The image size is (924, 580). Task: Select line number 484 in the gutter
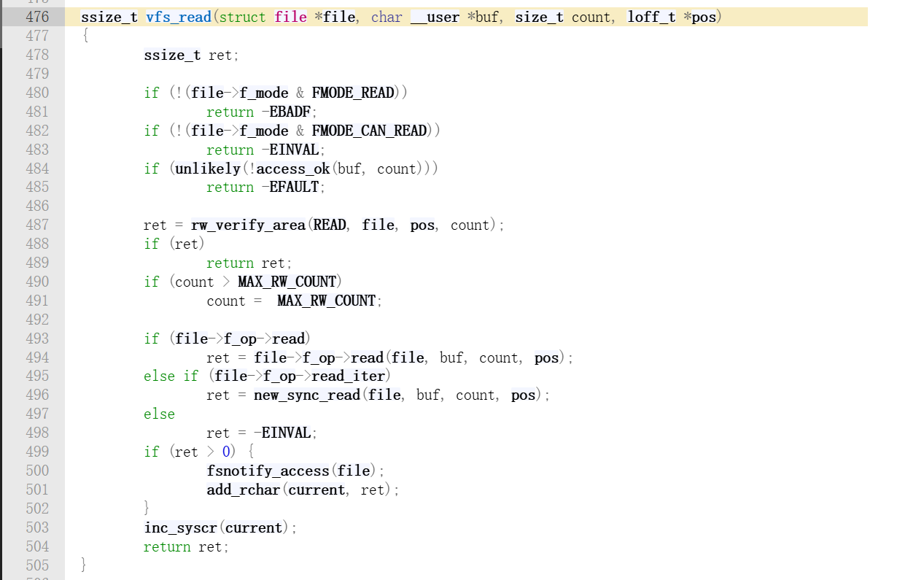tap(37, 169)
